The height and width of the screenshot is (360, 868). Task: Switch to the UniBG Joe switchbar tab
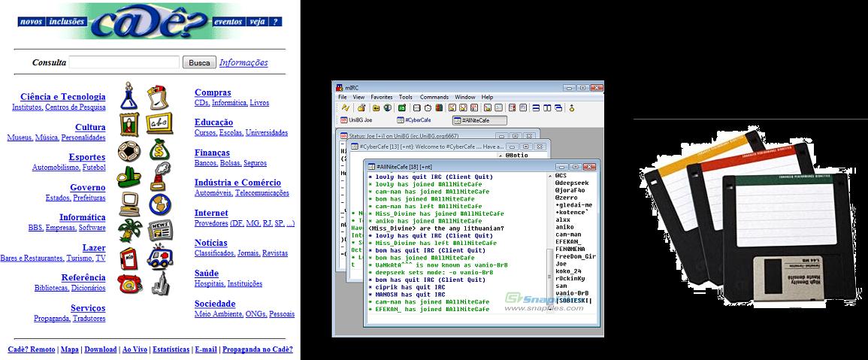pyautogui.click(x=356, y=120)
